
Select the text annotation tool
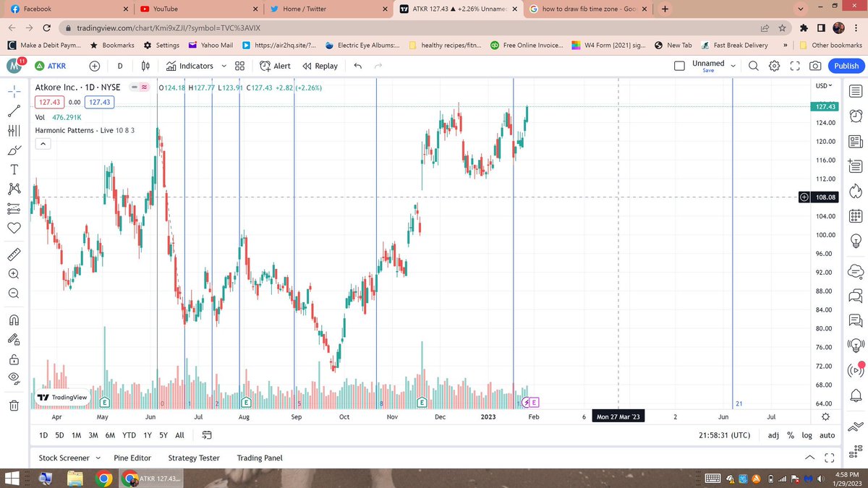[14, 170]
